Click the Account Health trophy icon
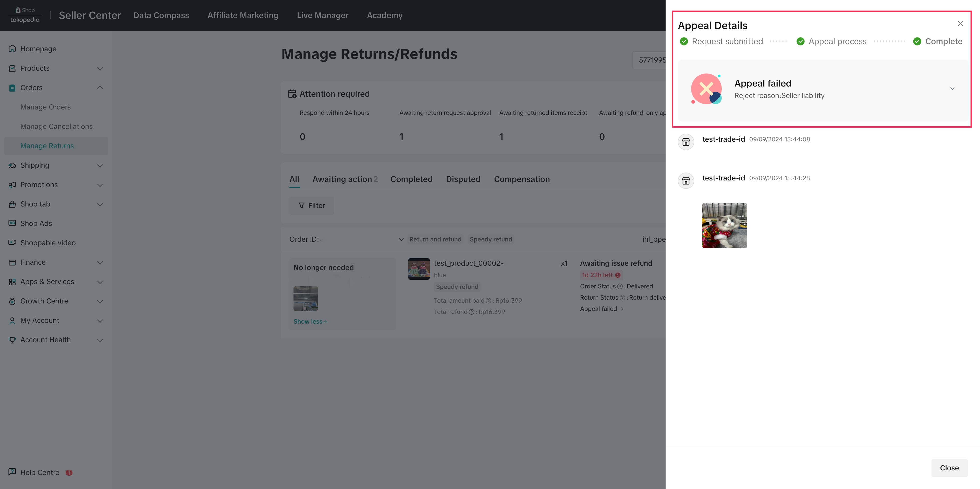 tap(12, 340)
